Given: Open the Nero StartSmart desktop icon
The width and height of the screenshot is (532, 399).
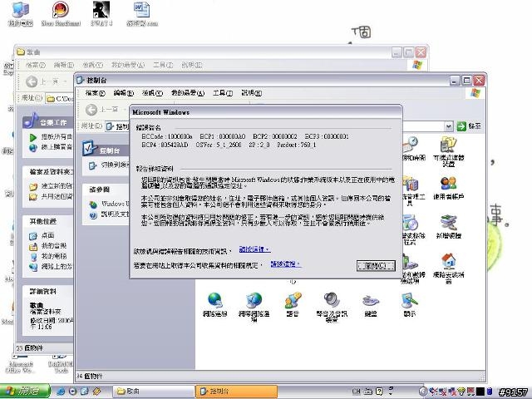Looking at the screenshot, I should tap(61, 14).
